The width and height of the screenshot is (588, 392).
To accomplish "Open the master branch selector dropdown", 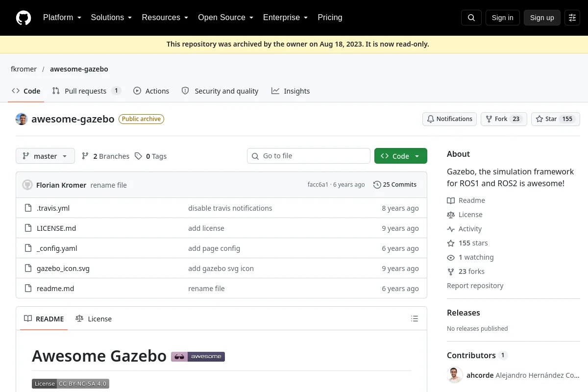I will click(45, 156).
